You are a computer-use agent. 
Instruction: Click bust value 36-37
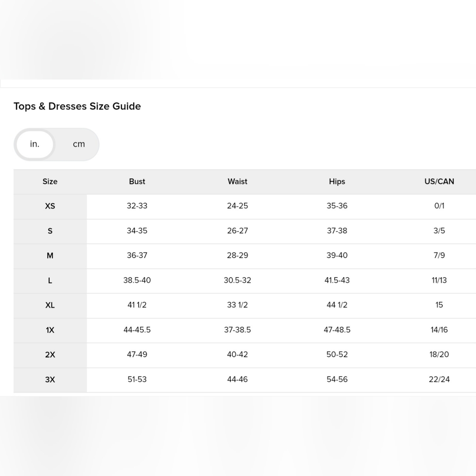[x=137, y=255]
